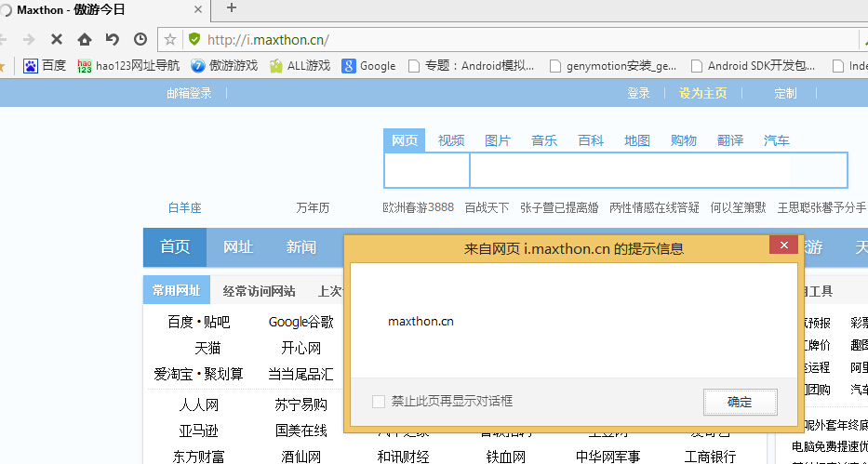Viewport: 868px width, 464px height.
Task: Click hot search 张子萱已提离婚
Action: 559,208
